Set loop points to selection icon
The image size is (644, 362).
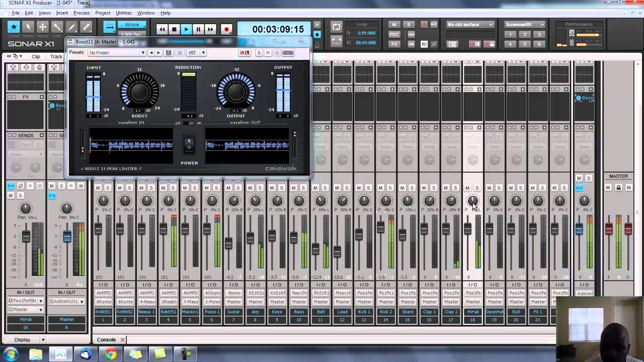337,41
